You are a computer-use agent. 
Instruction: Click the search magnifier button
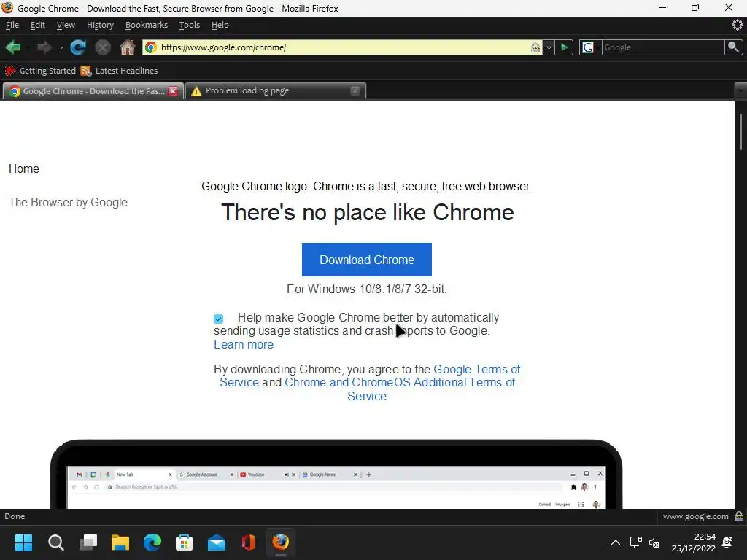[733, 47]
